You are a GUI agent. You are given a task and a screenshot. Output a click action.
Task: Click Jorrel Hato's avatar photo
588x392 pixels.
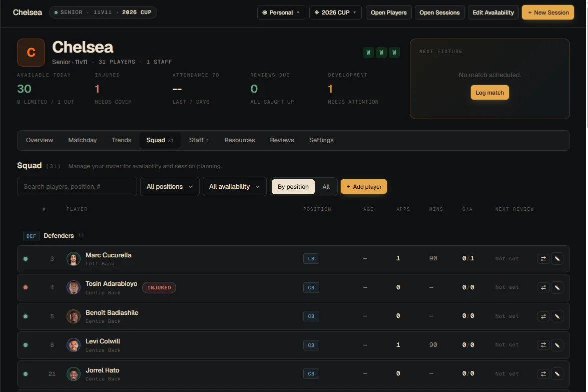tap(74, 374)
